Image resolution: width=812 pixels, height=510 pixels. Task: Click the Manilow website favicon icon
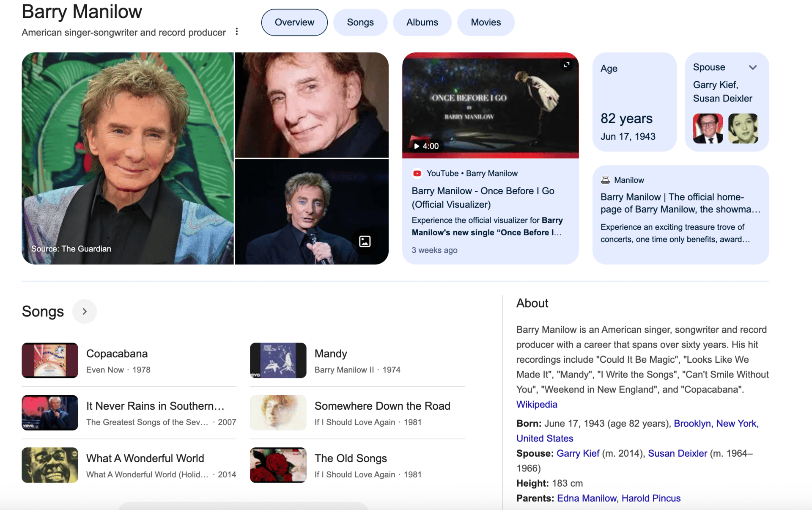pos(605,180)
